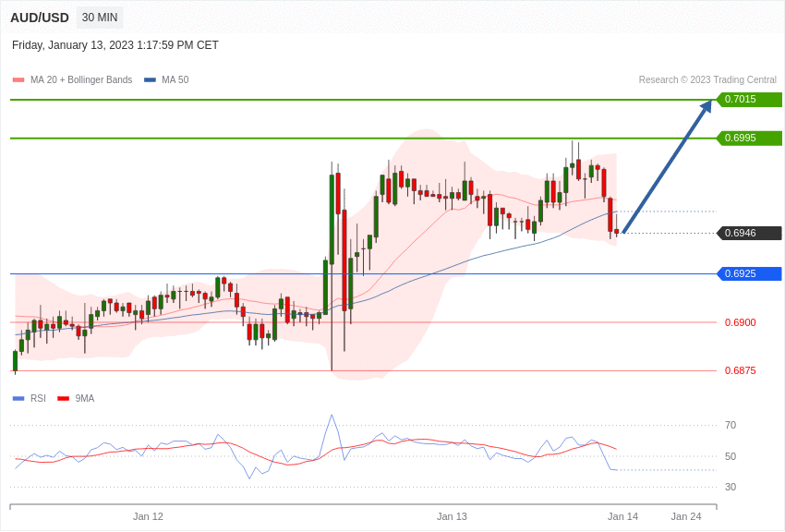The height and width of the screenshot is (532, 785).
Task: Click the RSI 50 axis label
Action: (731, 456)
